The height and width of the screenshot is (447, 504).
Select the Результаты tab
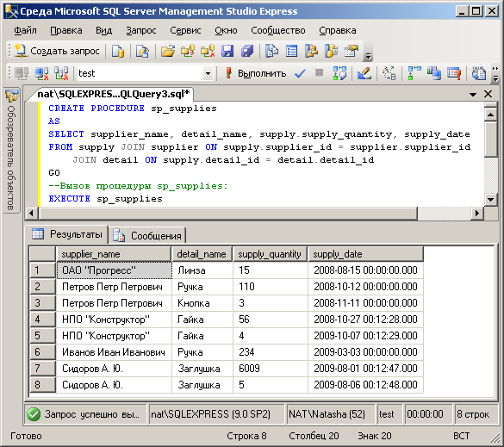coord(67,234)
